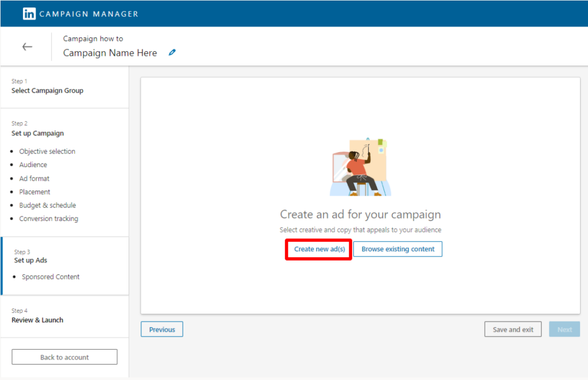Click the painter illustration image
588x380 pixels.
pyautogui.click(x=361, y=167)
